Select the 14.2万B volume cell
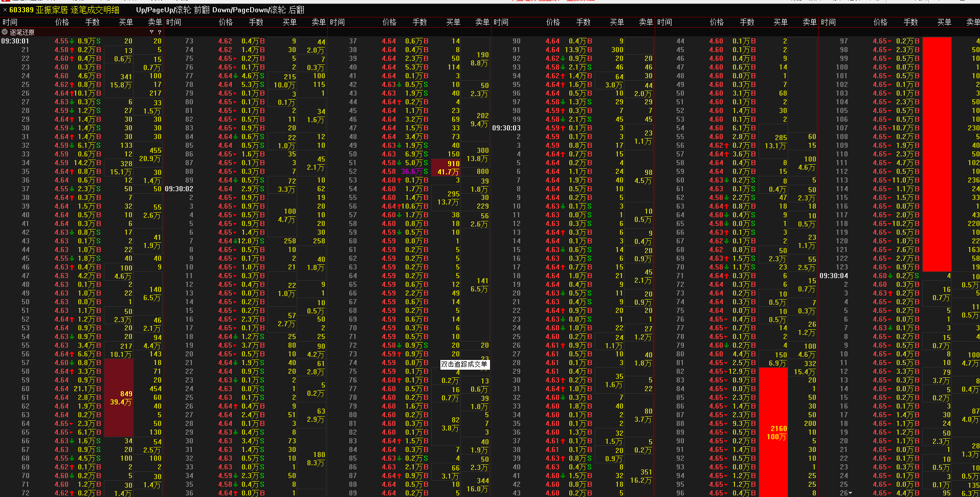Image resolution: width=980 pixels, height=497 pixels. pyautogui.click(x=87, y=163)
